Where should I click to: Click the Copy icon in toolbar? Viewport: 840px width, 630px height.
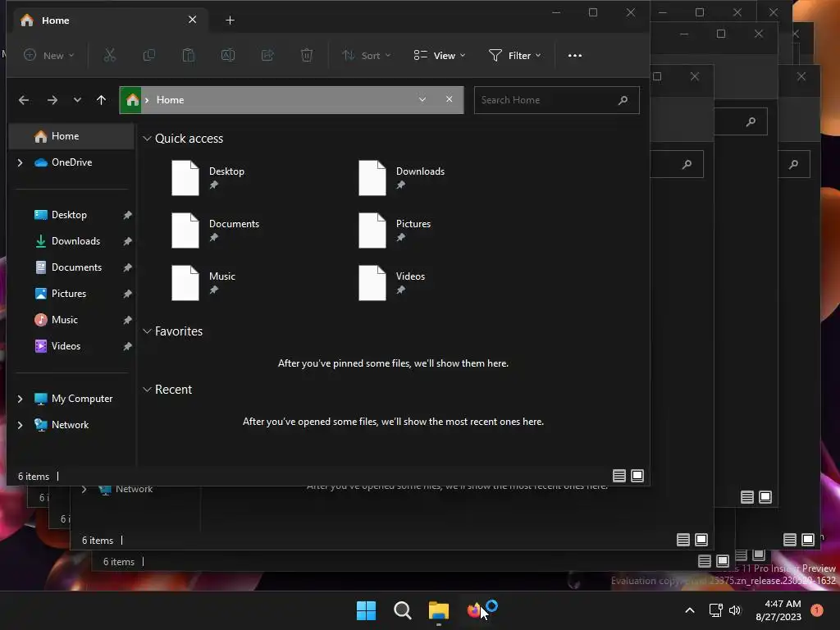point(149,55)
